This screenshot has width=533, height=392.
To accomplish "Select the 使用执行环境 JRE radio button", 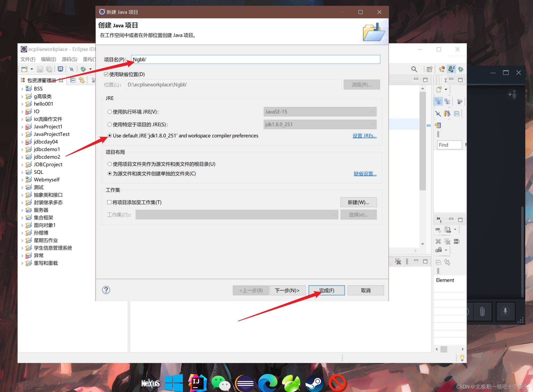I will [110, 112].
